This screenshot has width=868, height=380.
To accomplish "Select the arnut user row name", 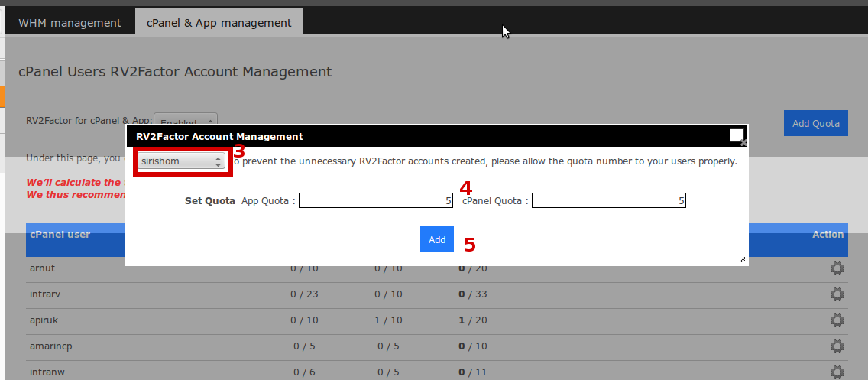I will click(42, 268).
